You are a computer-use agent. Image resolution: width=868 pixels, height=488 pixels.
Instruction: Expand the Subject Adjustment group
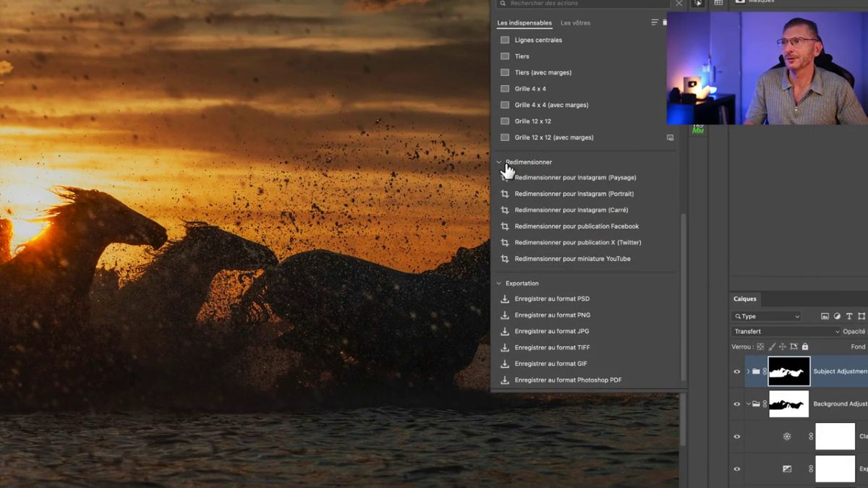(748, 372)
